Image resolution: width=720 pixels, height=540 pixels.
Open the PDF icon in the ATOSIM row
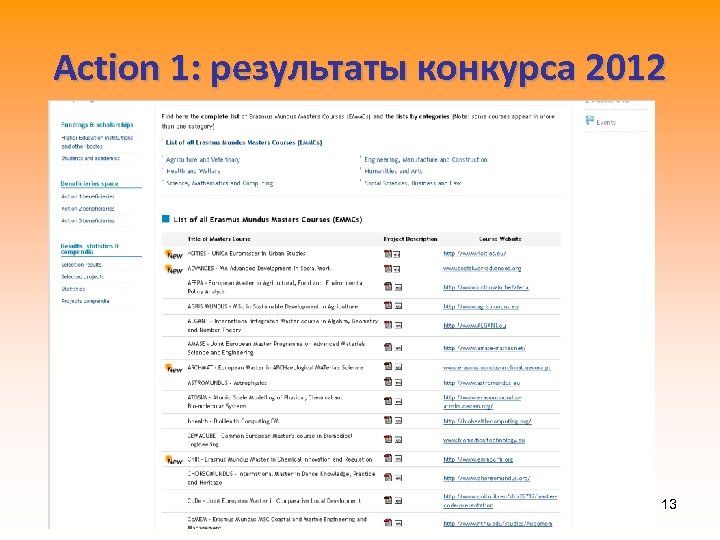coord(388,401)
